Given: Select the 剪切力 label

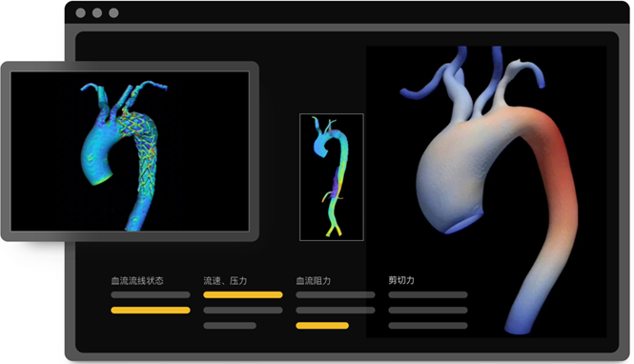Looking at the screenshot, I should 401,280.
